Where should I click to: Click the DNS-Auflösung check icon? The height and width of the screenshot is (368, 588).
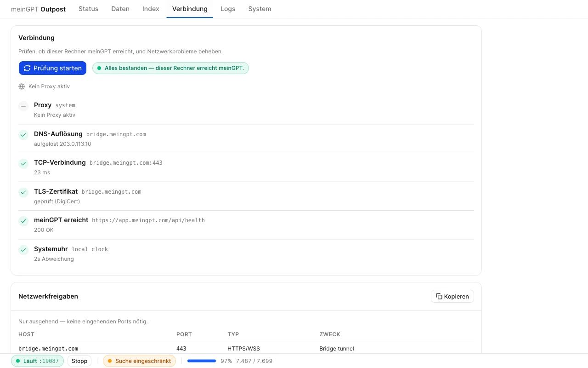tap(23, 135)
